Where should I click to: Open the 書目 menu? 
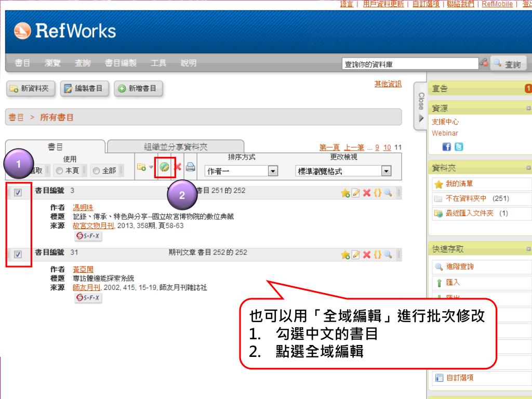pos(22,63)
